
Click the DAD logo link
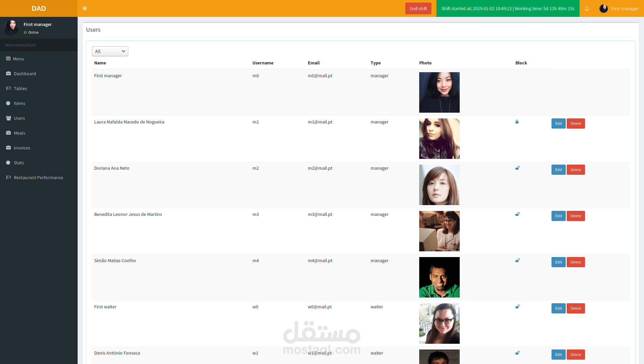point(39,8)
